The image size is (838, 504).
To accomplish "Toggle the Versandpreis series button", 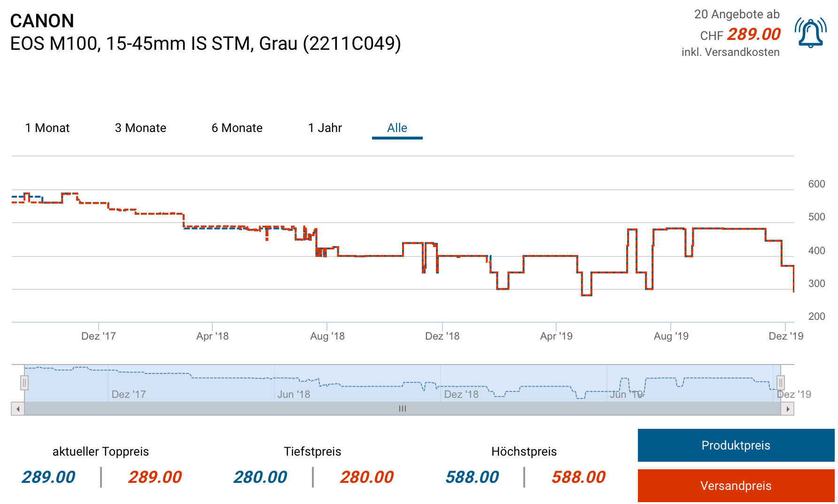I will tap(736, 486).
